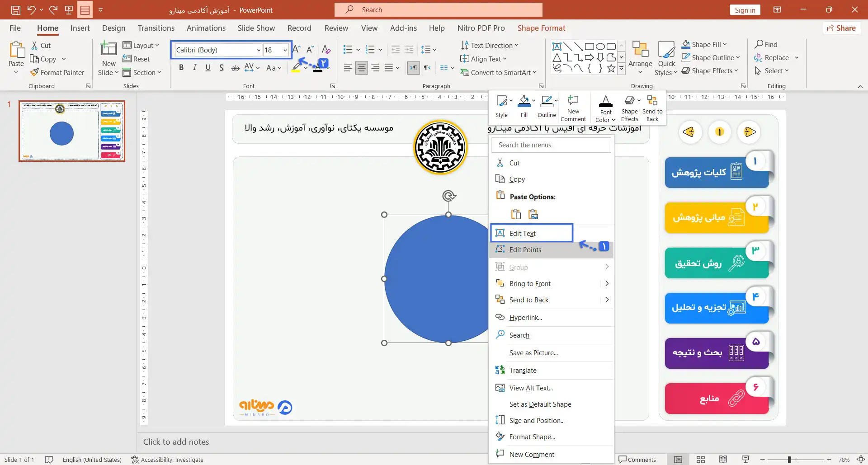Toggle underline formatting

click(x=208, y=68)
